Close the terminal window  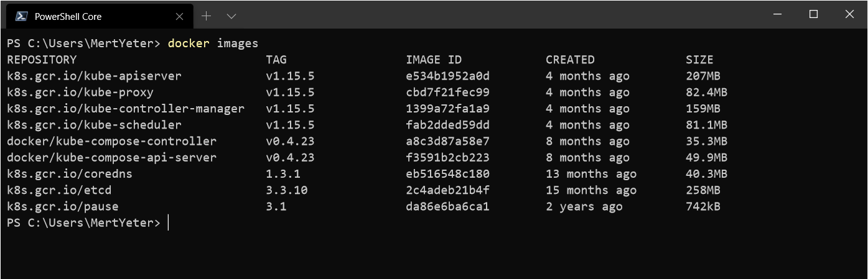click(849, 14)
